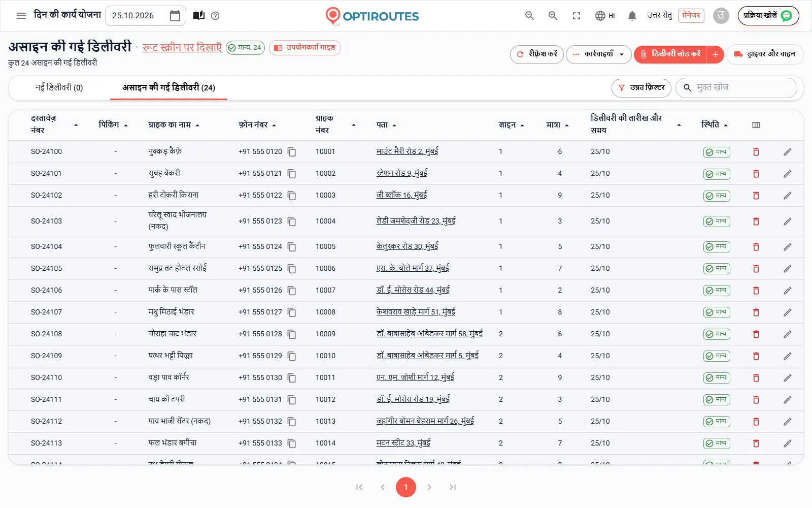Screen dimensions: 812x508
Task: Edit delivery SO-24101
Action: [x=788, y=174]
